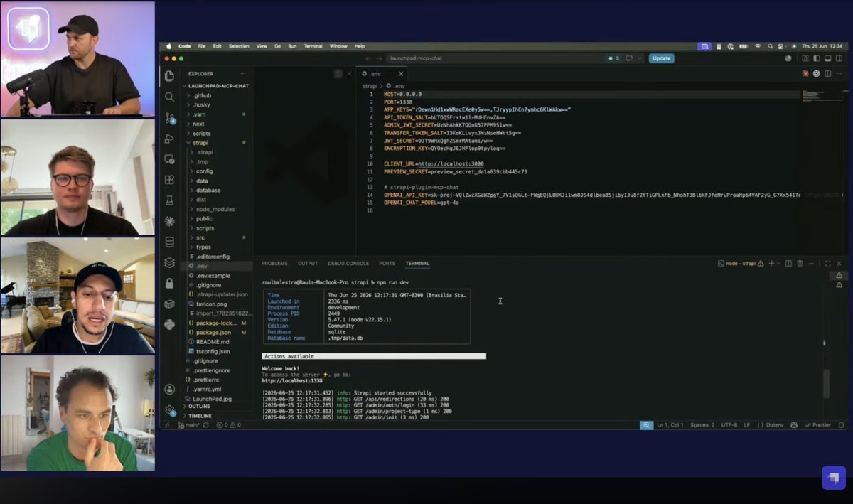Open the Extensions view
The image size is (853, 504).
[x=169, y=180]
